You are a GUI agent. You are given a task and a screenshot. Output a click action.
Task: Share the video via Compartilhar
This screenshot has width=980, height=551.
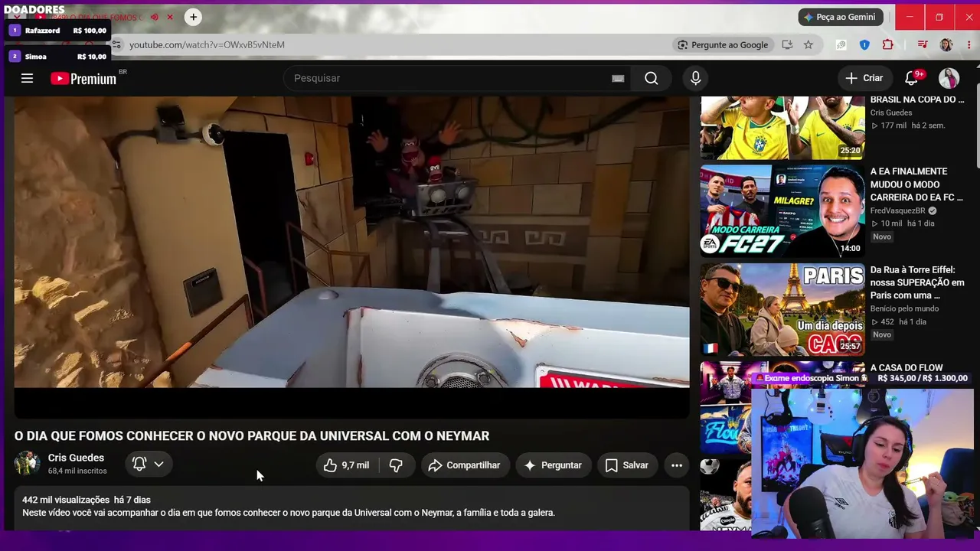(464, 465)
